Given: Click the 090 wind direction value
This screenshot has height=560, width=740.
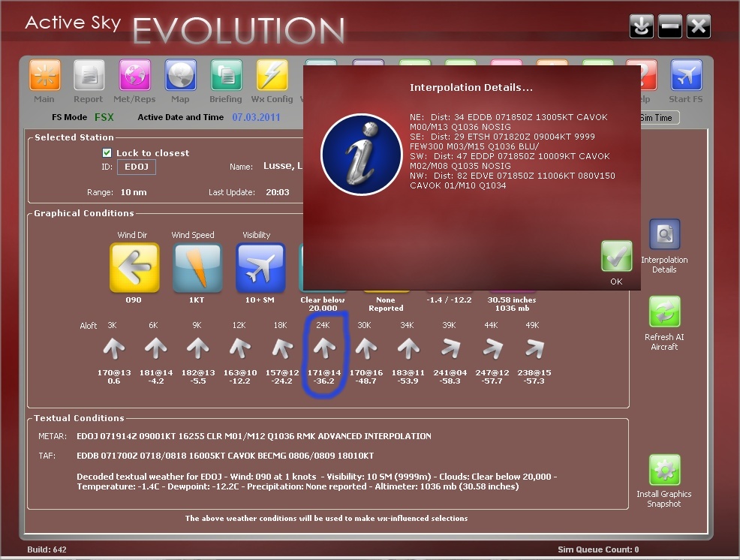Looking at the screenshot, I should coord(134,300).
